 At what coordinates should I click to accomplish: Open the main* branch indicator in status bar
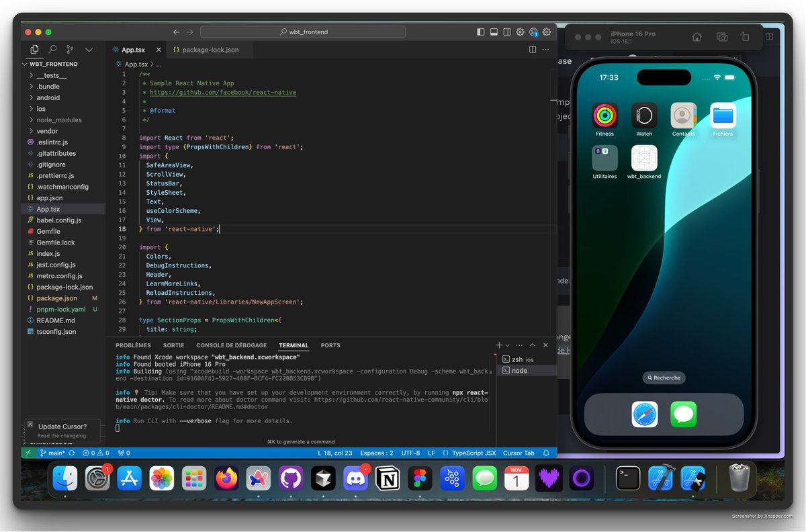pyautogui.click(x=53, y=453)
